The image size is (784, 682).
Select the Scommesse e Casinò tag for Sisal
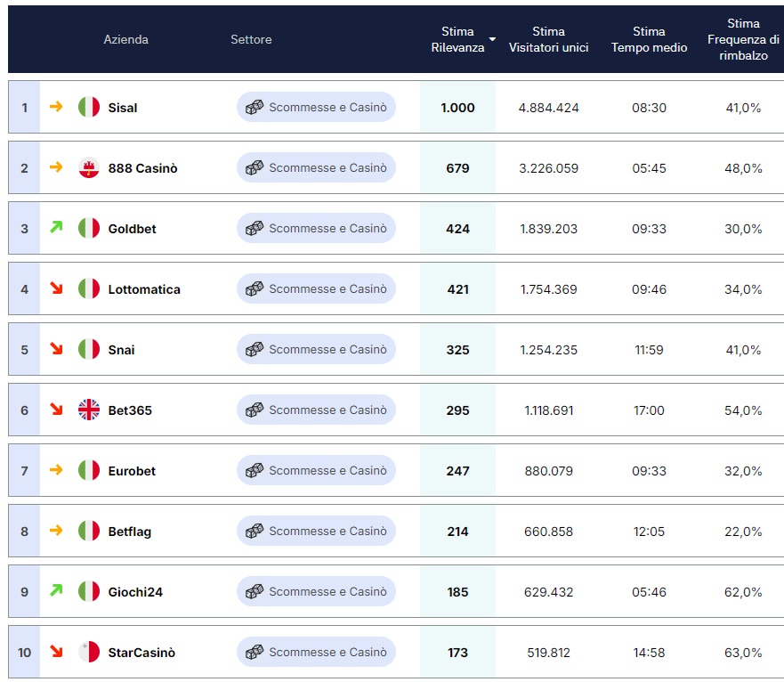(x=316, y=107)
